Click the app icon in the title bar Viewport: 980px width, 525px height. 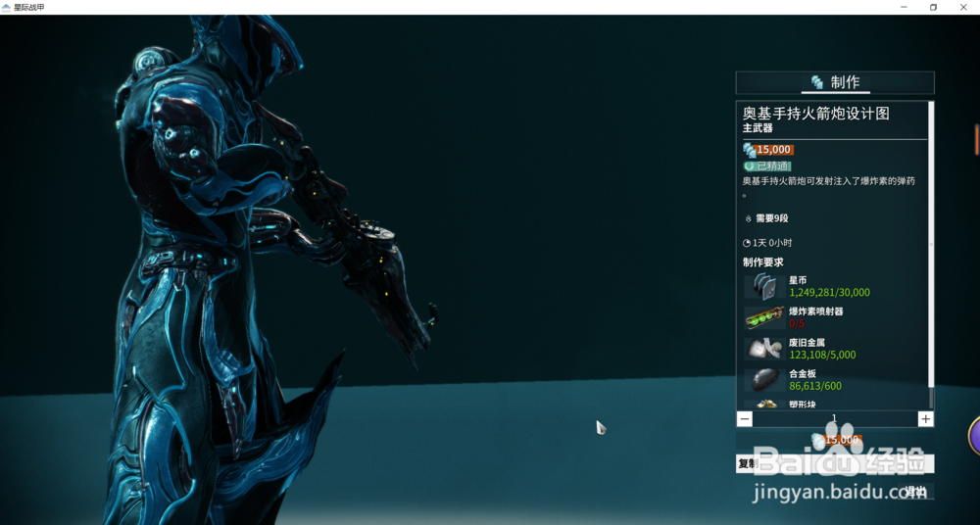(x=6, y=8)
